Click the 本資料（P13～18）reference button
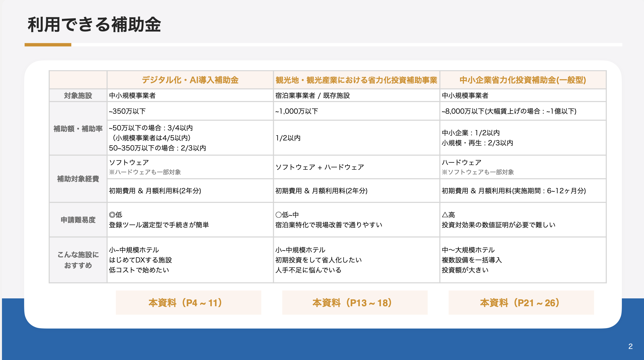The width and height of the screenshot is (644, 360). coord(354,303)
